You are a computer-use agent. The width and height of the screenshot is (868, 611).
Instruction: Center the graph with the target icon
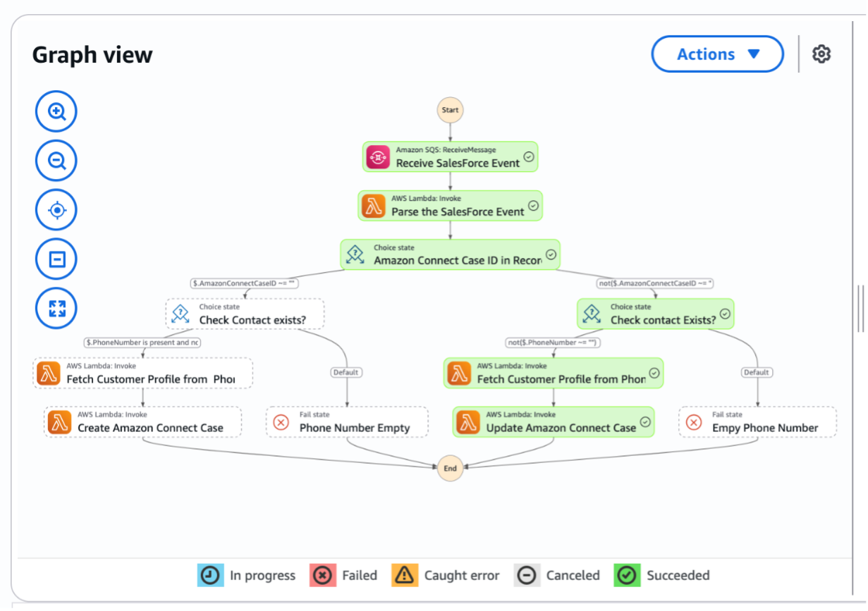[x=56, y=210]
